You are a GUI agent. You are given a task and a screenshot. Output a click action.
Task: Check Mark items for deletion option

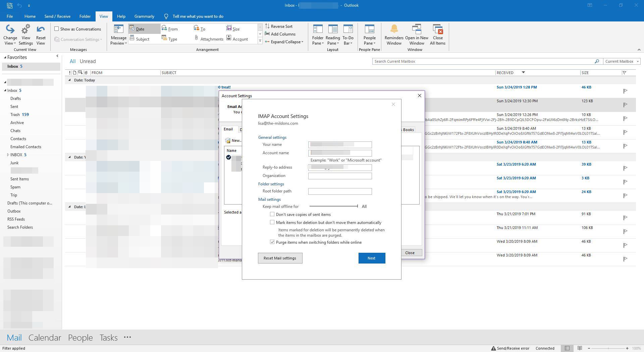point(272,222)
